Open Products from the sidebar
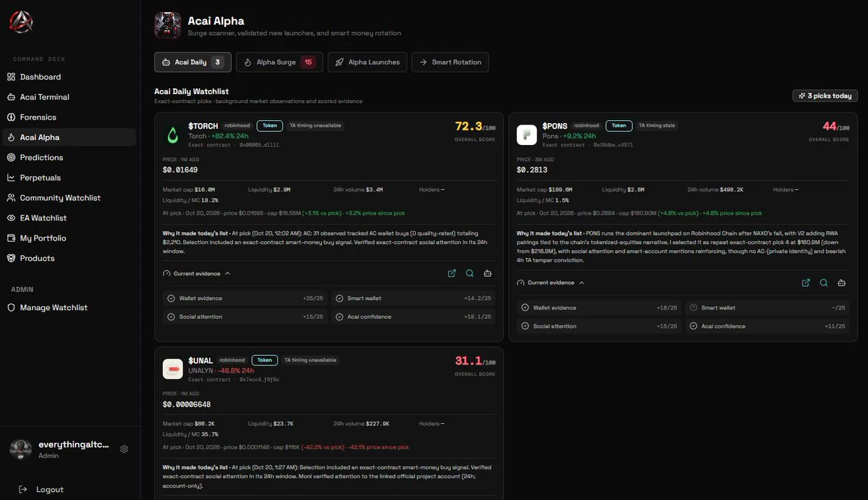The image size is (868, 500). point(69,258)
